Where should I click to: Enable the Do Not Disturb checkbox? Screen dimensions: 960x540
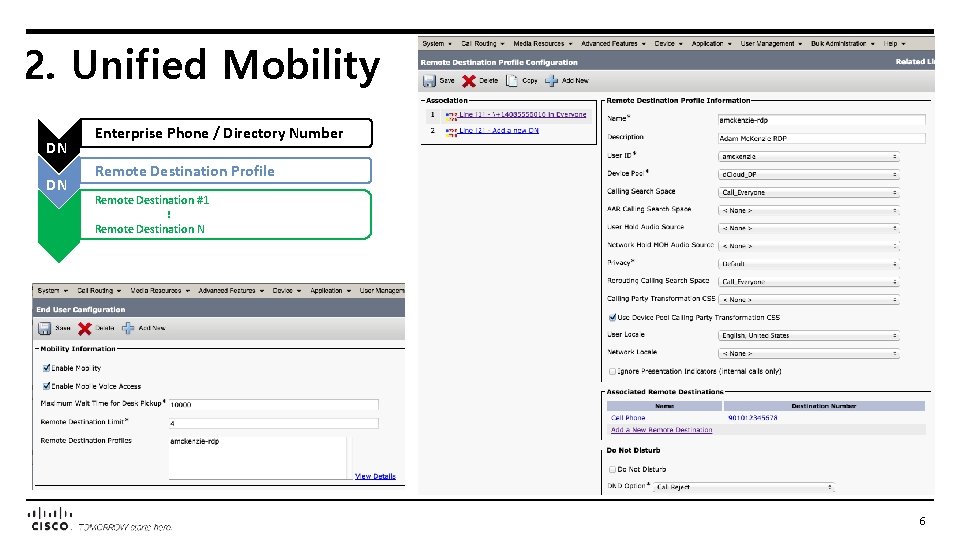[612, 470]
